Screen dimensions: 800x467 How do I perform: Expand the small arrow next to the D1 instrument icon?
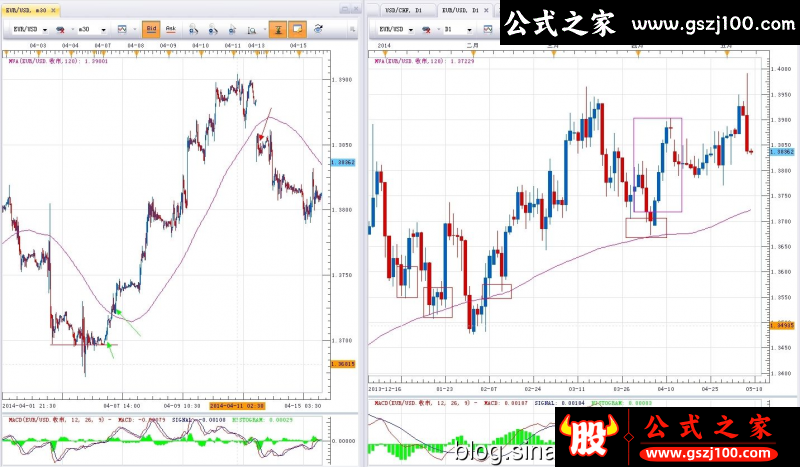(438, 30)
